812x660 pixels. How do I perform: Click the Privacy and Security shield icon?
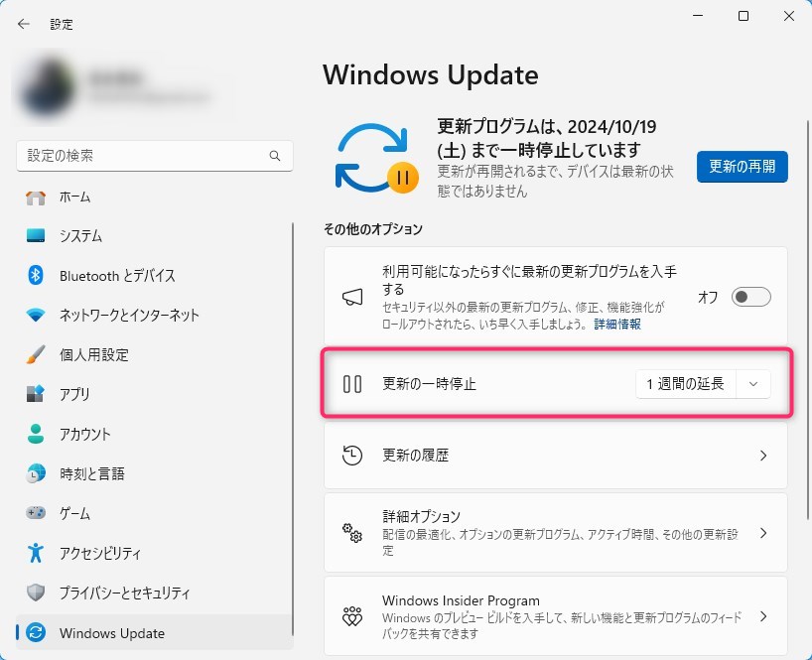click(x=36, y=593)
